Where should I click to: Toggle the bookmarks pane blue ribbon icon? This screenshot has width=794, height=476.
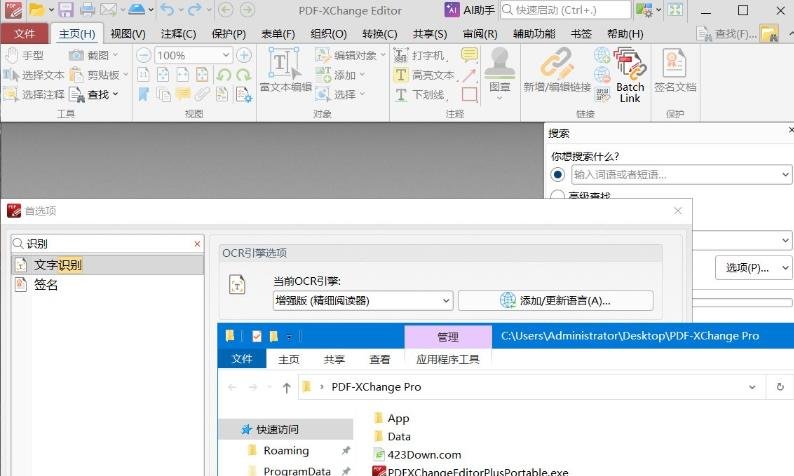[x=144, y=94]
